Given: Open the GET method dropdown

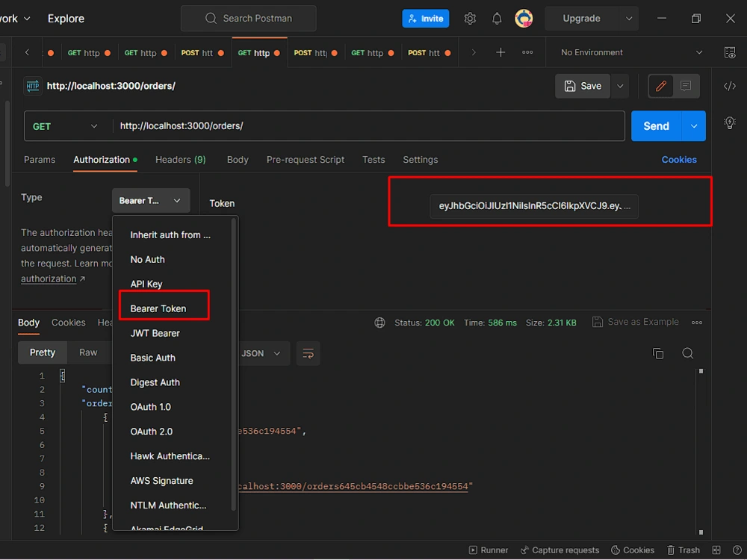Looking at the screenshot, I should [65, 126].
